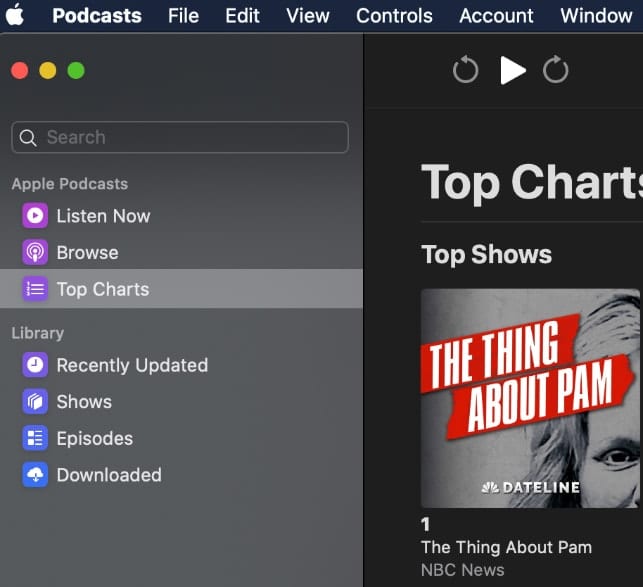Viewport: 643px width, 587px height.
Task: Open the Controls menu
Action: coord(394,16)
